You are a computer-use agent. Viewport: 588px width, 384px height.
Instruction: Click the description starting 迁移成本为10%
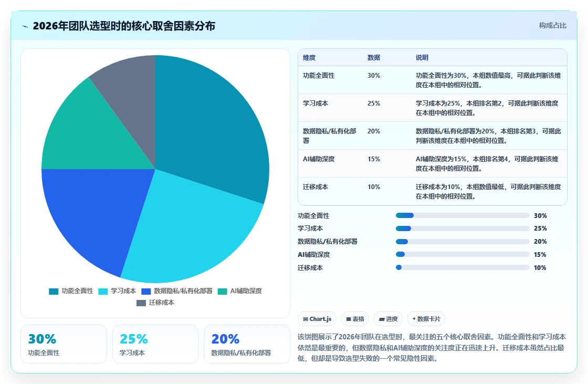pyautogui.click(x=488, y=191)
